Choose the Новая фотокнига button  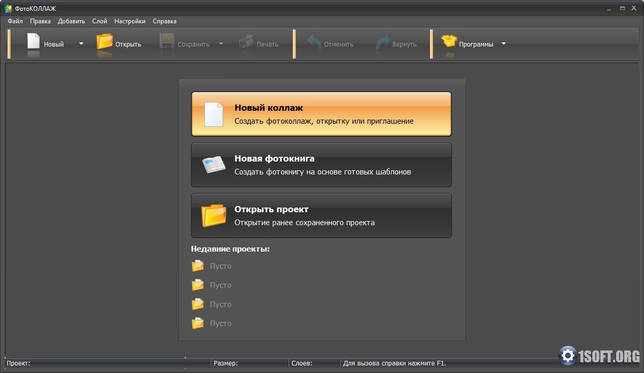(x=321, y=165)
